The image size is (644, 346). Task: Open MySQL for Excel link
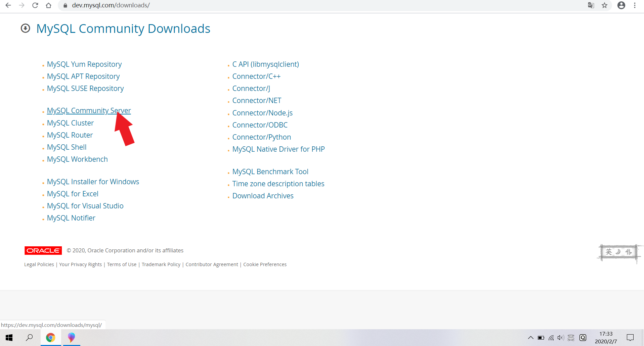pos(73,194)
